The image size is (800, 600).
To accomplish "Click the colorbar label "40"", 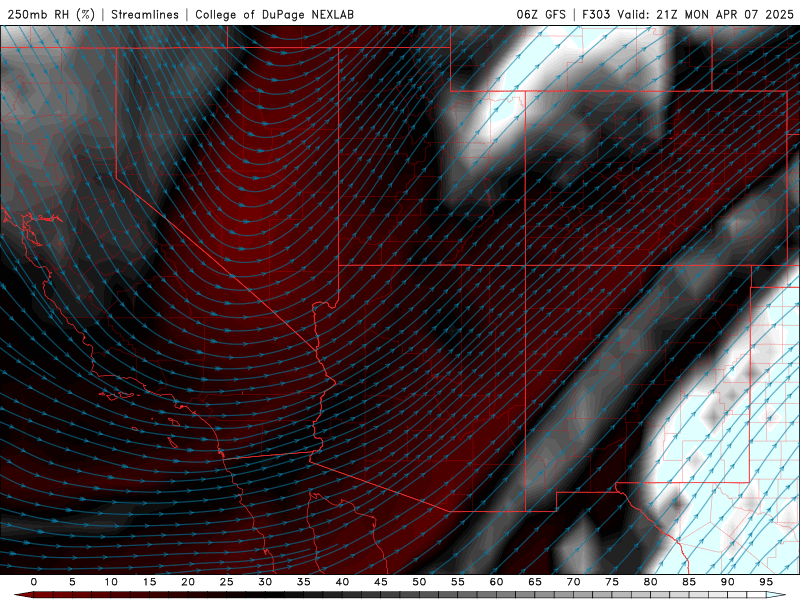I will (x=342, y=582).
